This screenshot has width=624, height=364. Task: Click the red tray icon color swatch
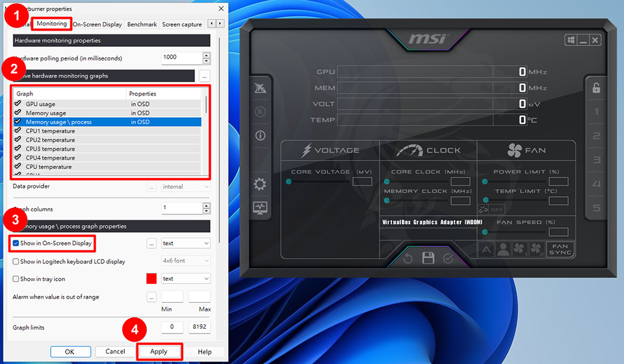coord(151,279)
